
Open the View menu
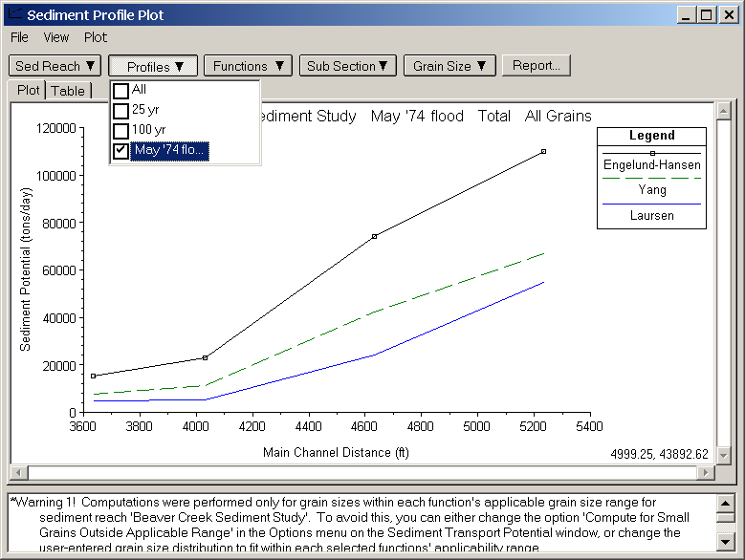point(56,37)
